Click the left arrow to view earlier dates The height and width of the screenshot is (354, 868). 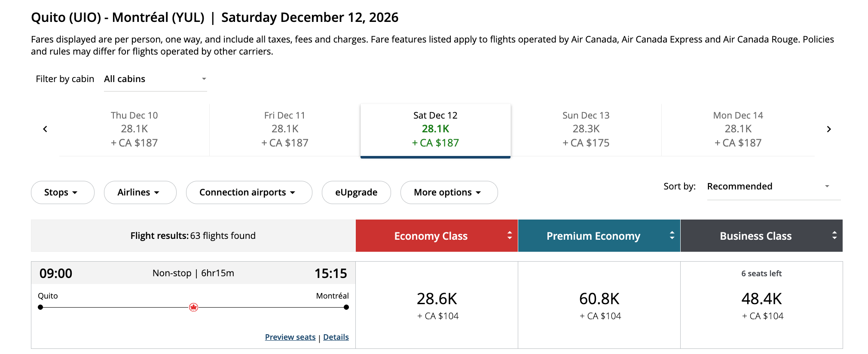tap(44, 129)
